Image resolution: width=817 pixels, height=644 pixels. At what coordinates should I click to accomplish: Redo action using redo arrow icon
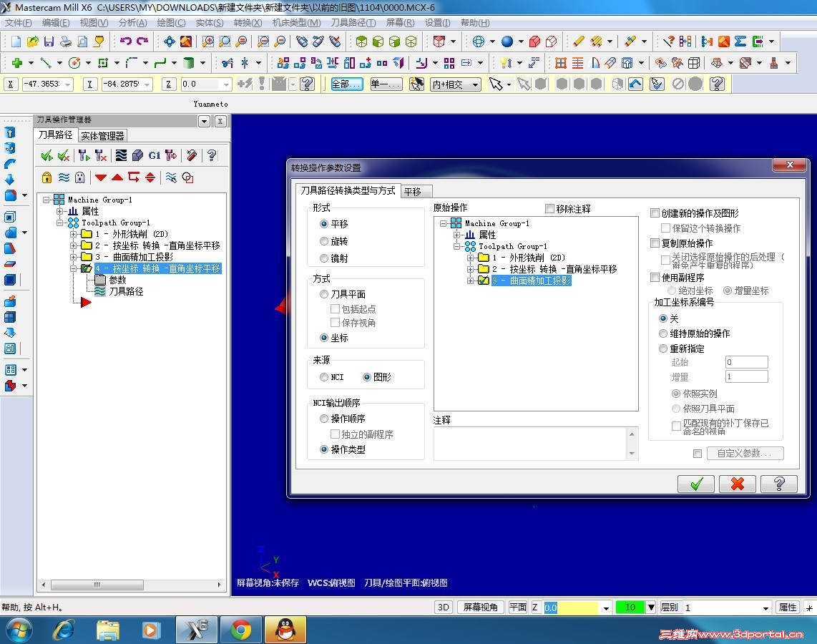tap(142, 42)
